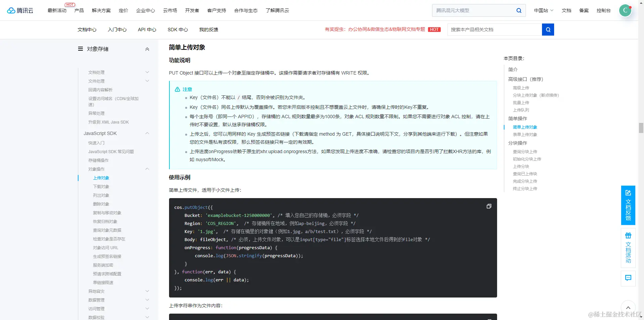Open the 开发者 menu
Image resolution: width=644 pixels, height=320 pixels.
pyautogui.click(x=192, y=10)
